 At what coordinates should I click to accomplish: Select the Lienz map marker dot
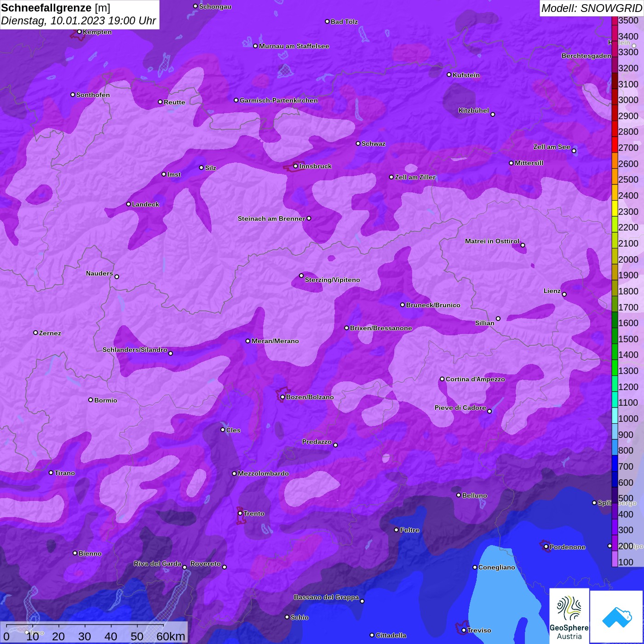564,294
